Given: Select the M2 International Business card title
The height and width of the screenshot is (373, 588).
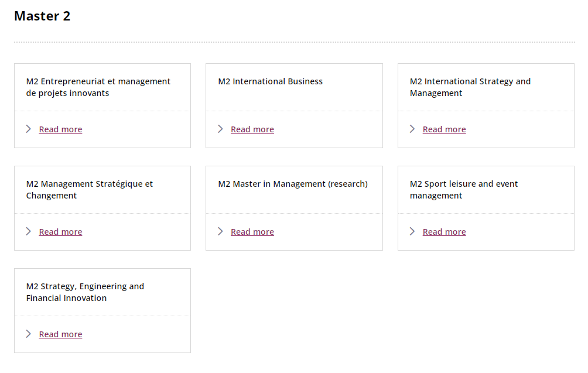Looking at the screenshot, I should click(270, 81).
